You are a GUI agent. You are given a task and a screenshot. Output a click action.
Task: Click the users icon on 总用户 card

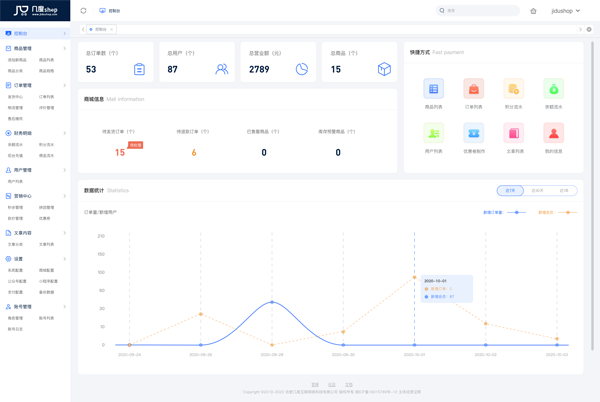[x=222, y=69]
